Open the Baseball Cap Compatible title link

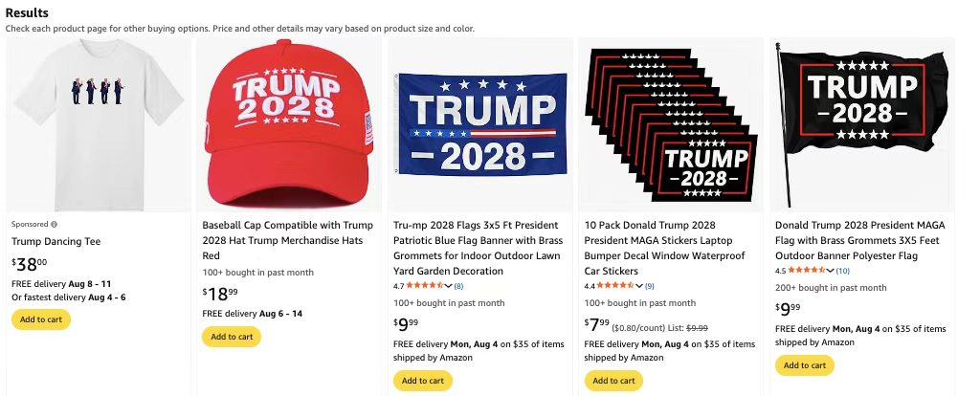(287, 240)
